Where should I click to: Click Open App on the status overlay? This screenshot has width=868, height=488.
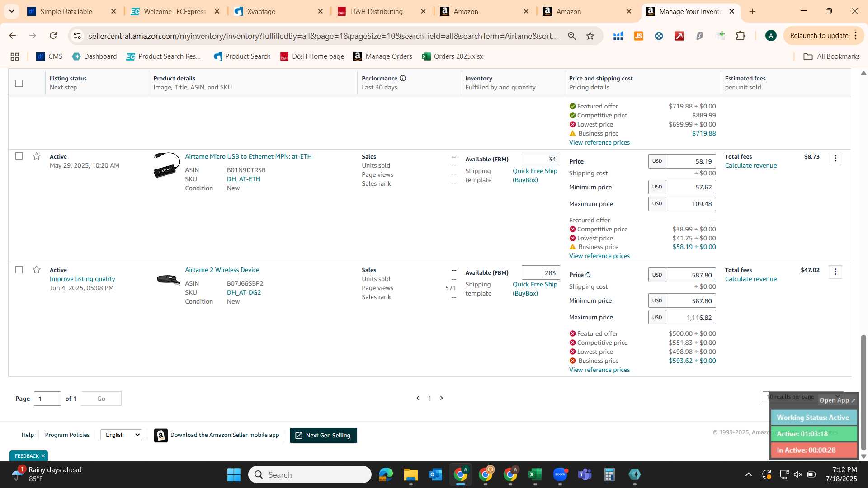[x=837, y=400]
